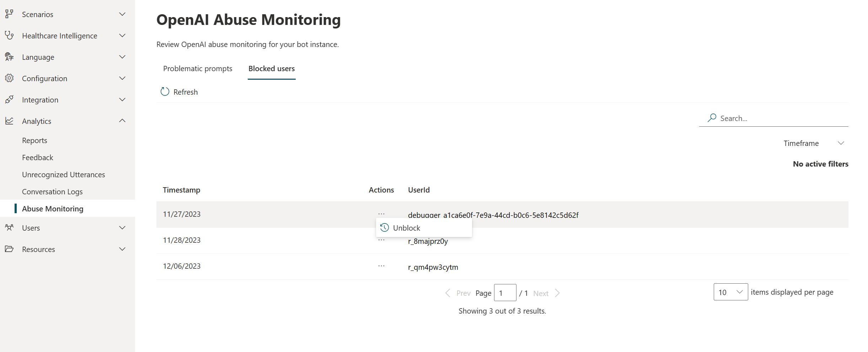Image resolution: width=868 pixels, height=352 pixels.
Task: Click the Refresh icon above the table
Action: 165,91
